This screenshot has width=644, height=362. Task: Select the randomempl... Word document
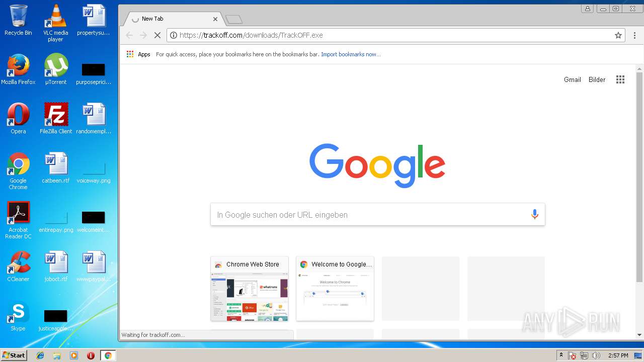pos(93,119)
